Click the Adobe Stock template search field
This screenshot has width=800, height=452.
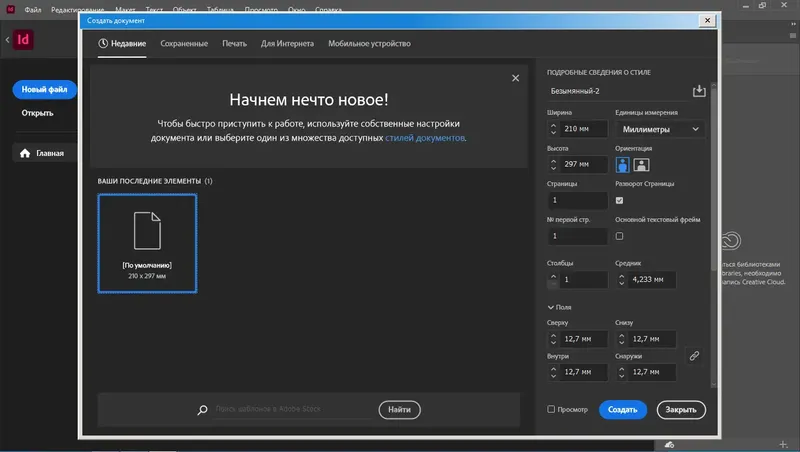tap(294, 409)
